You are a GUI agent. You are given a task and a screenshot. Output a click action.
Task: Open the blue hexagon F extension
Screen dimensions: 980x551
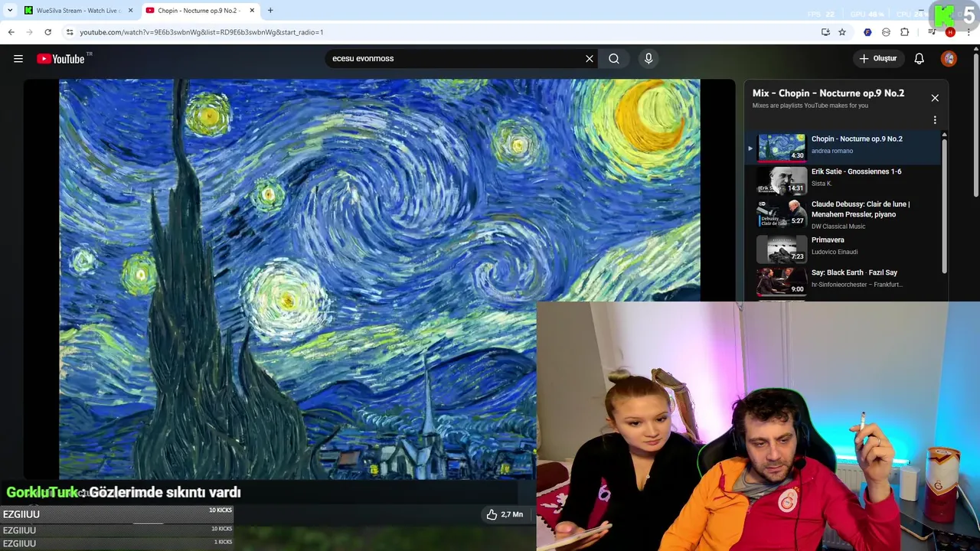click(x=867, y=32)
